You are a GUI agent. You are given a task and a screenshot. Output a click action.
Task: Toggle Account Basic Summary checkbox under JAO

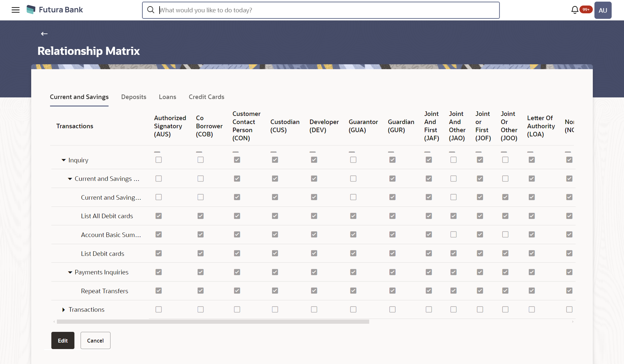(453, 234)
